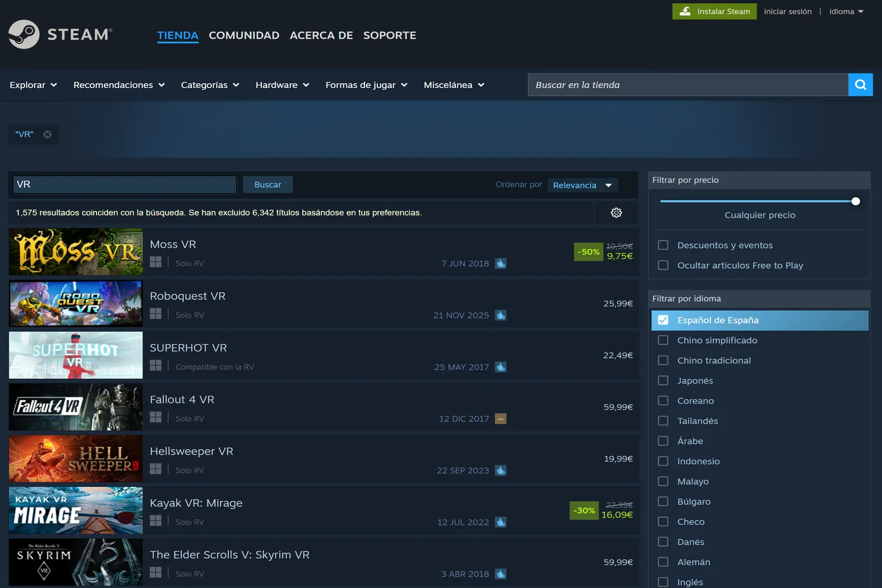Viewport: 882px width, 588px height.
Task: Click the mixed review icon for Fallout 4 VR
Action: 501,419
